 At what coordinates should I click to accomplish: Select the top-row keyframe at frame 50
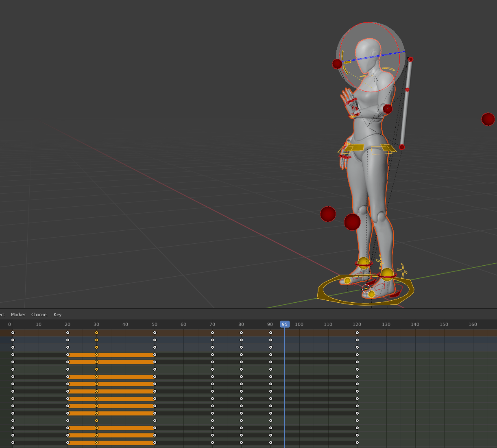point(155,333)
